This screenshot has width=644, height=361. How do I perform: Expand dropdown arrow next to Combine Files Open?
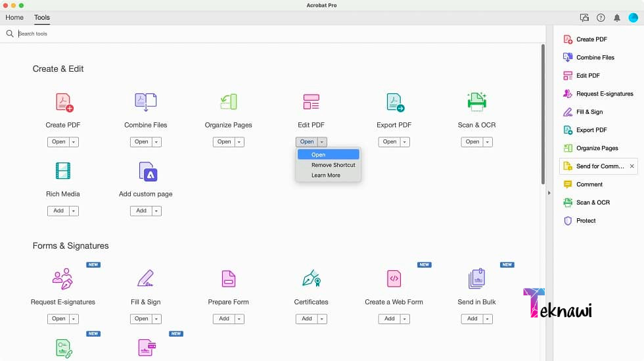click(156, 142)
